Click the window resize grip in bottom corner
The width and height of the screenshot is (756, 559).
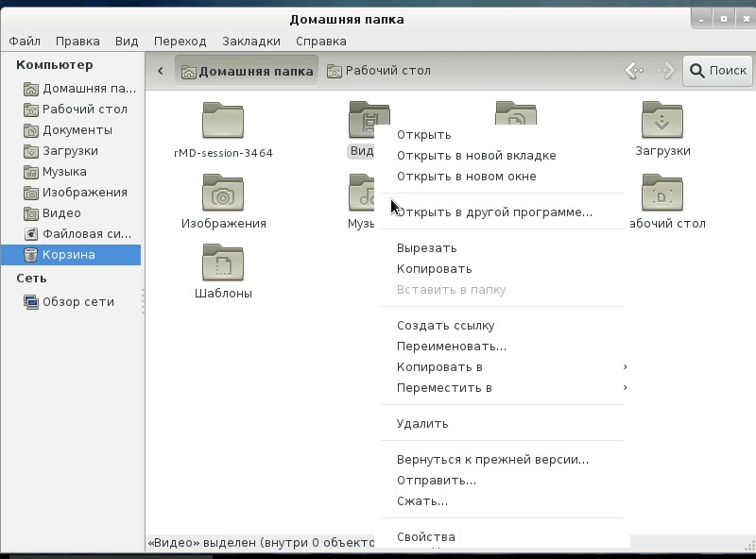tap(749, 545)
